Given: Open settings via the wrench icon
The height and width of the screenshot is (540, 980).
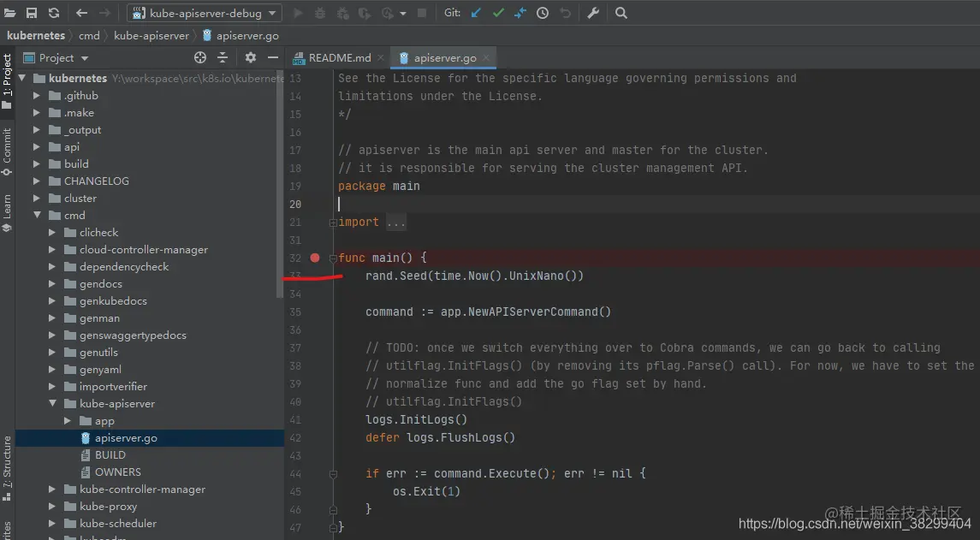Looking at the screenshot, I should click(594, 13).
